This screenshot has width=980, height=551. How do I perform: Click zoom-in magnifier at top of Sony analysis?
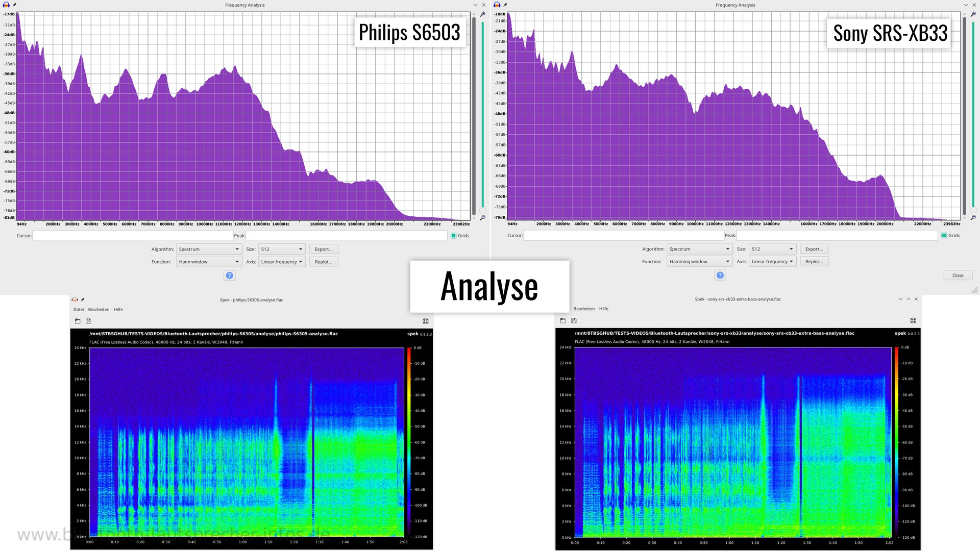[973, 14]
